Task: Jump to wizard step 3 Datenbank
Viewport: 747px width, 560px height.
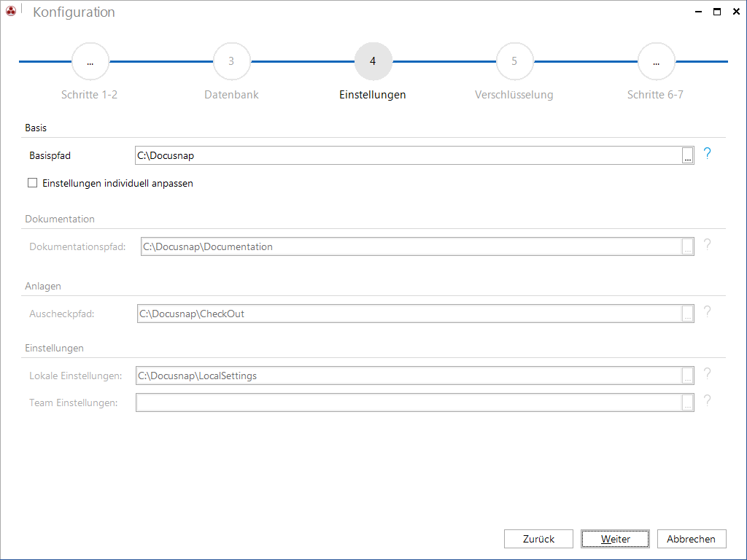Action: tap(231, 61)
